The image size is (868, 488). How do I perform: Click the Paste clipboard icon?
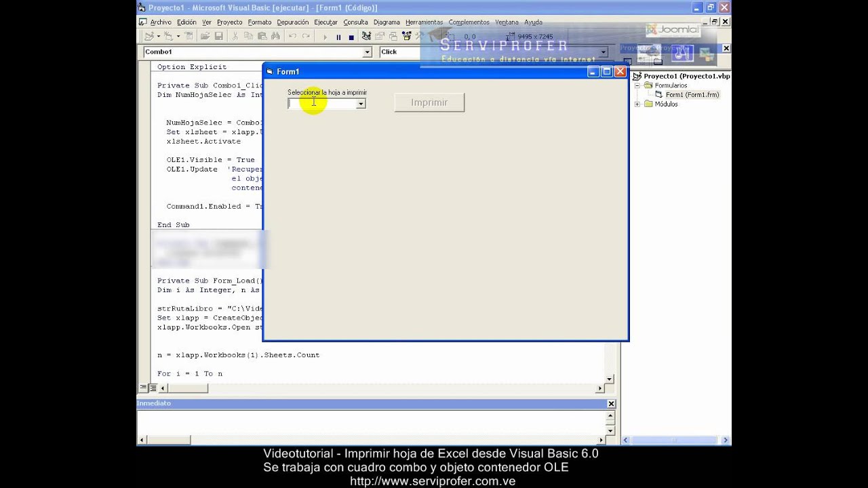click(262, 37)
